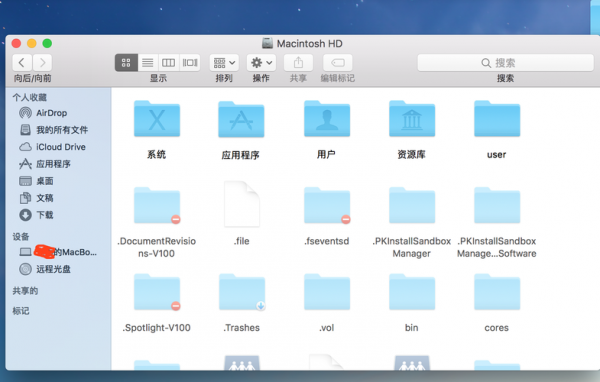The width and height of the screenshot is (600, 382).
Task: Open the 操作 gear action menu
Action: [x=261, y=62]
